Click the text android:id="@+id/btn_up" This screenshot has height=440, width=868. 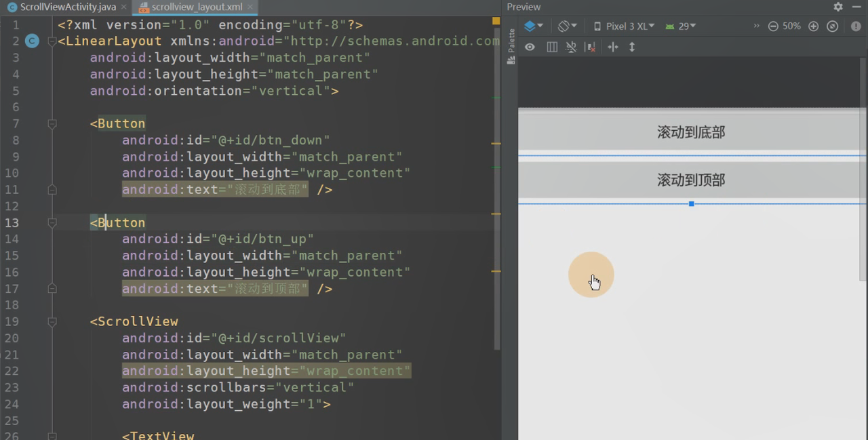pyautogui.click(x=218, y=239)
